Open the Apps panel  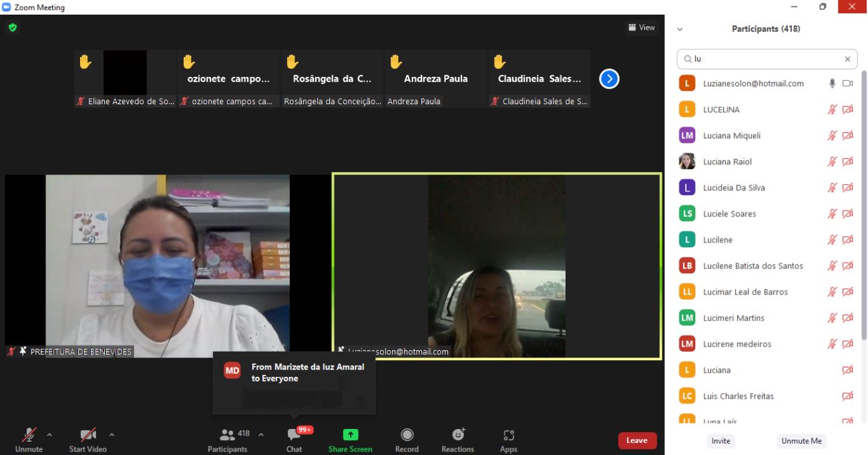coord(509,437)
